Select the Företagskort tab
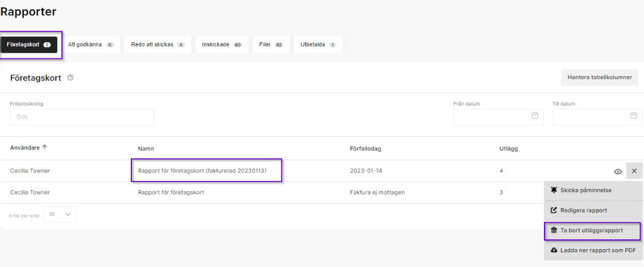Screen dimensions: 644x267 29,45
